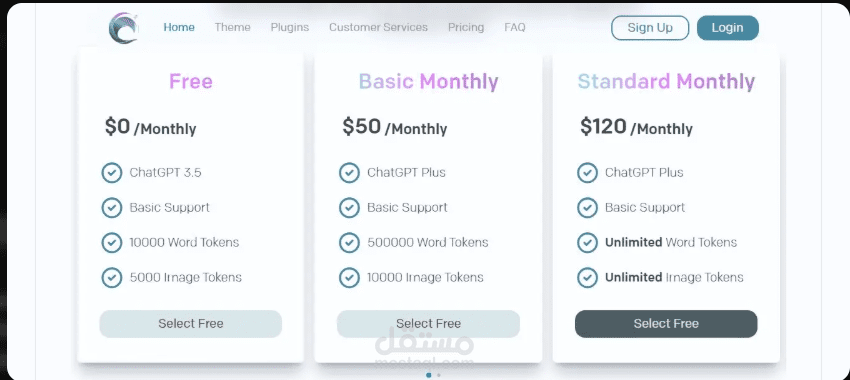Open Customer Services page
The image size is (850, 380).
point(378,27)
